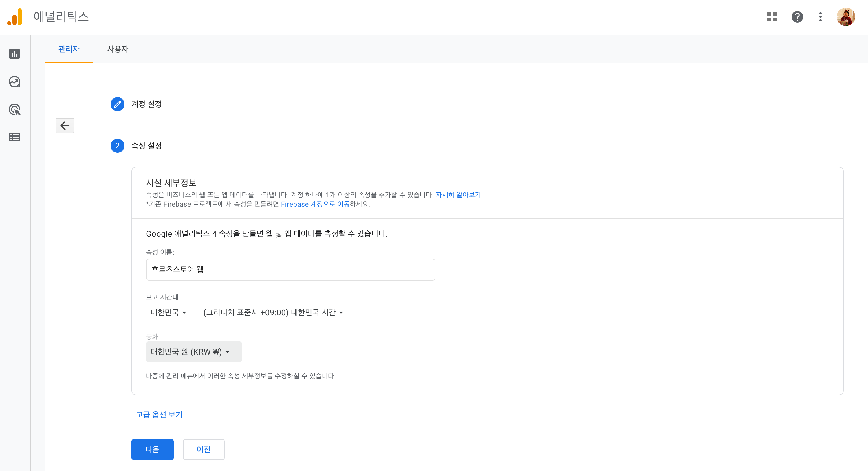
Task: Open Advertising cursor-target sidebar icon
Action: pos(14,110)
